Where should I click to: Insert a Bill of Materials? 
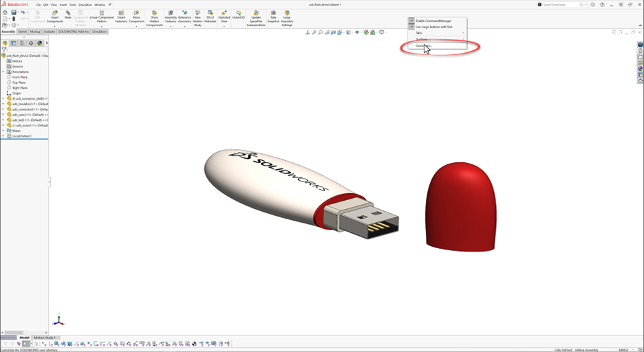coord(211,16)
